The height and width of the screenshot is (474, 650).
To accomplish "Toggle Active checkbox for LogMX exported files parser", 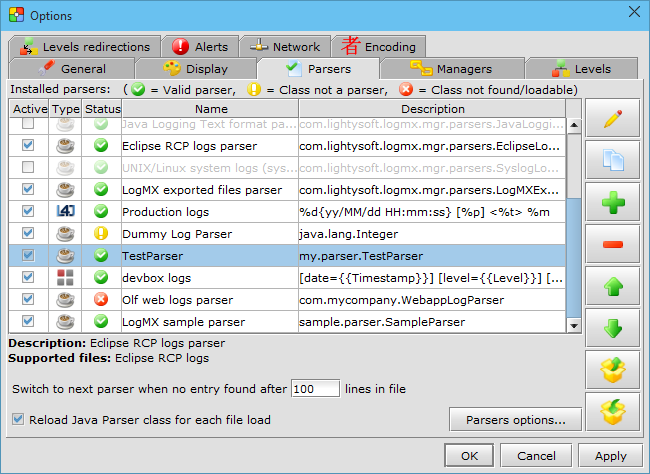I will click(x=28, y=189).
